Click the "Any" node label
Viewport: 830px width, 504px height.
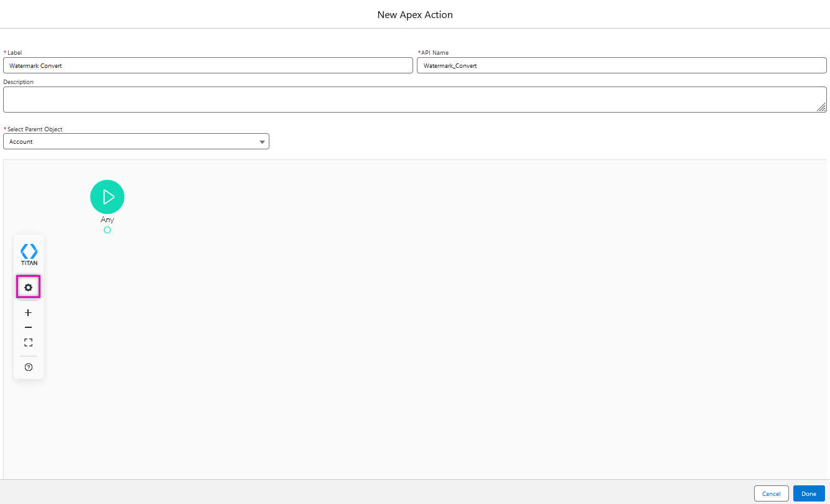(x=107, y=220)
